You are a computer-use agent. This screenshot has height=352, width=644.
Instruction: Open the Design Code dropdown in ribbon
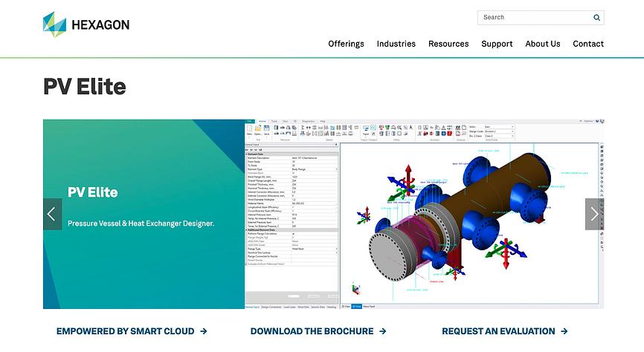pyautogui.click(x=498, y=131)
